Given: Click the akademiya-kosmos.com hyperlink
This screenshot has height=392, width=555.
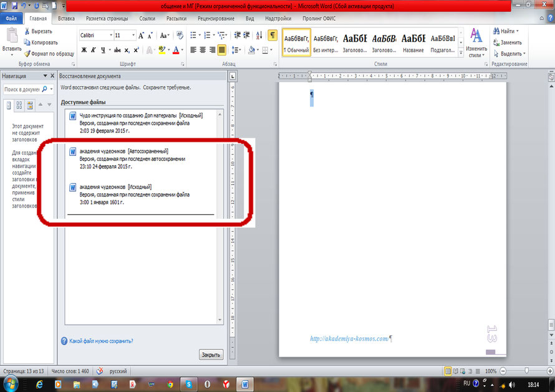Looking at the screenshot, I should tap(349, 338).
